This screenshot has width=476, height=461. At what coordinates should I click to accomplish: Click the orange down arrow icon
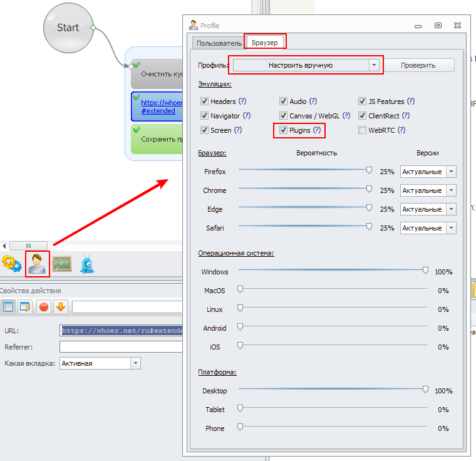pyautogui.click(x=61, y=307)
